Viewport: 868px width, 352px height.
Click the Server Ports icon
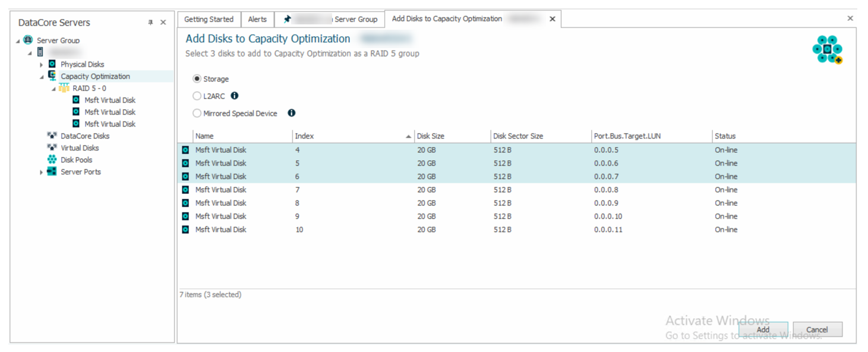coord(52,172)
